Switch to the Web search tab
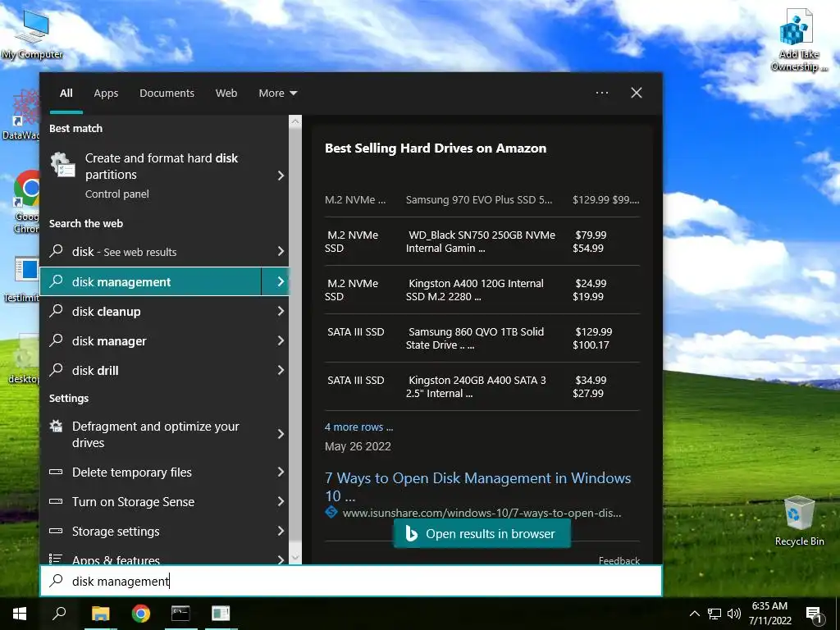Image resolution: width=840 pixels, height=630 pixels. 226,94
